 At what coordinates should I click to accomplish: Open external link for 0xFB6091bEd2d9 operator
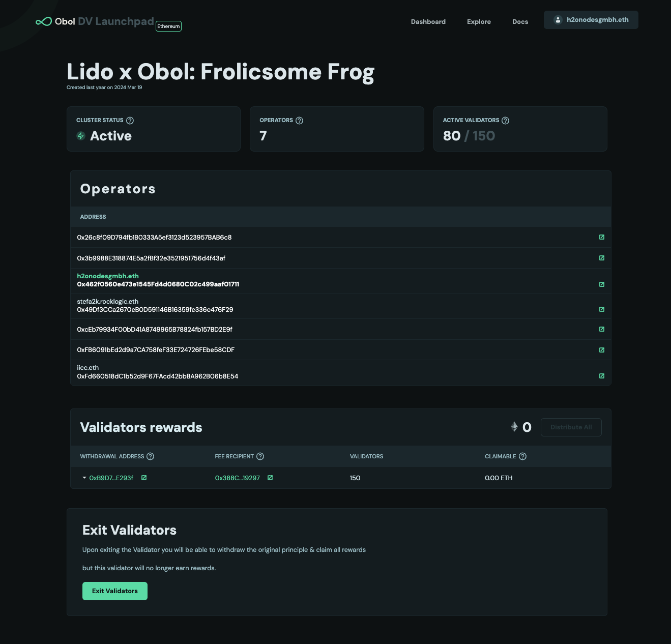602,350
